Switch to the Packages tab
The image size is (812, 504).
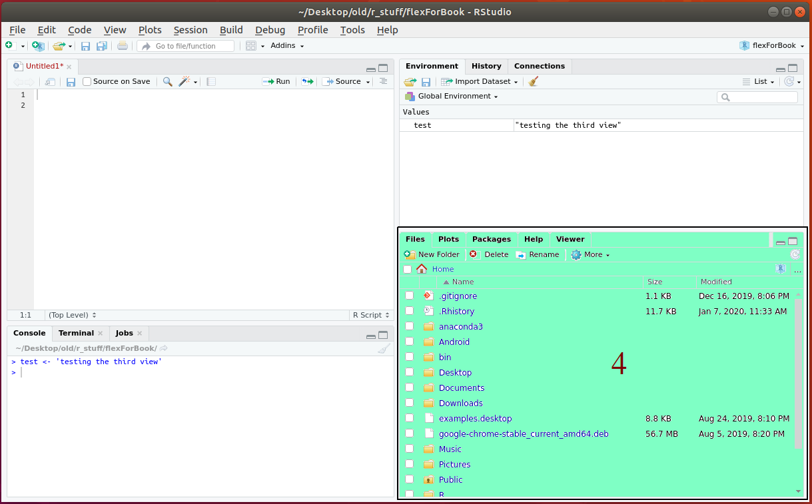coord(491,239)
